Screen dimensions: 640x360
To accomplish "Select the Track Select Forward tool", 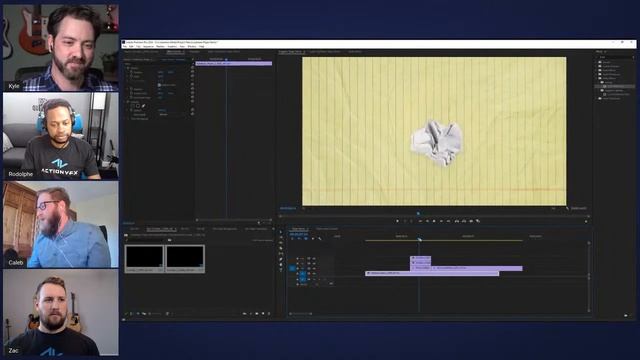I will (281, 237).
